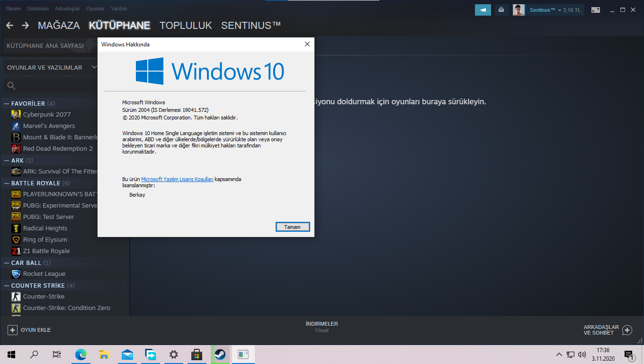
Task: Switch to the KÜTÜPHANE tab
Action: tap(119, 26)
